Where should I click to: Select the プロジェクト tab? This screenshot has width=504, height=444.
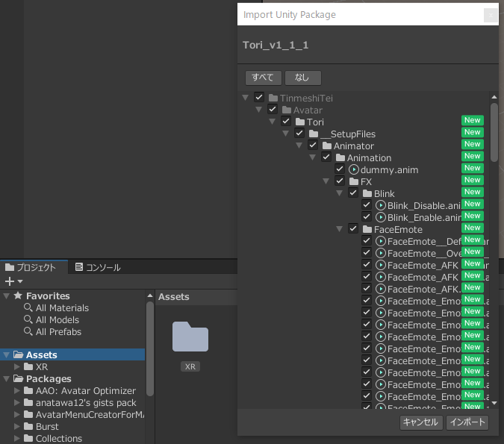(31, 267)
